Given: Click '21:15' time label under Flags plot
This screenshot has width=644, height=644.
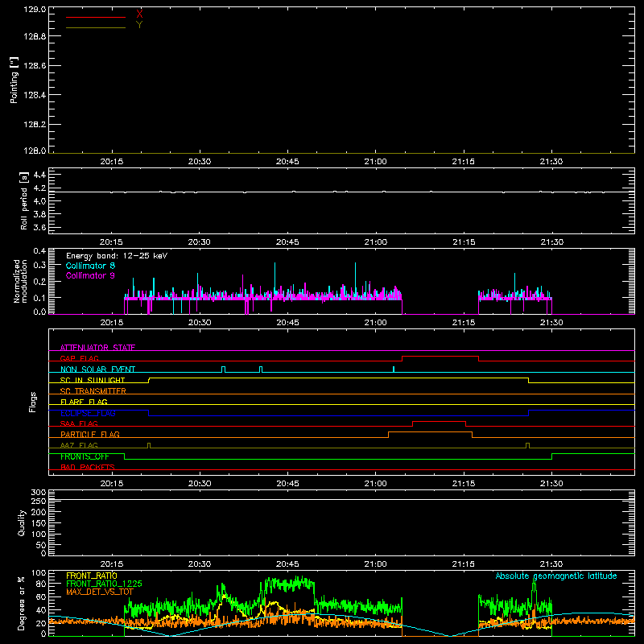Looking at the screenshot, I should tap(464, 484).
